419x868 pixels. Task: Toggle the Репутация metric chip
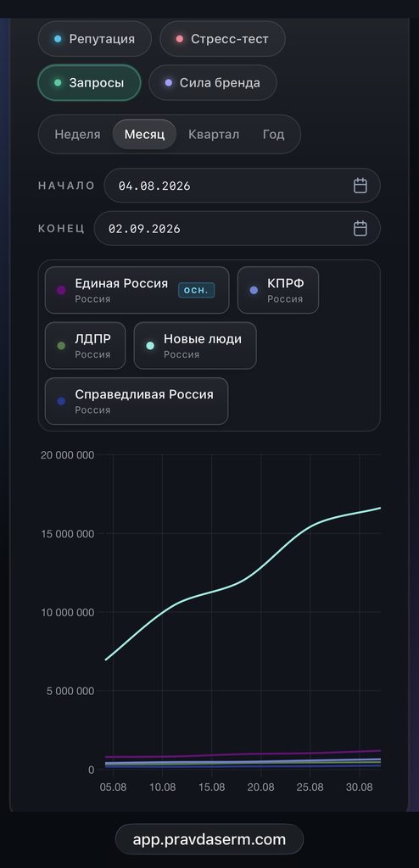tap(95, 39)
